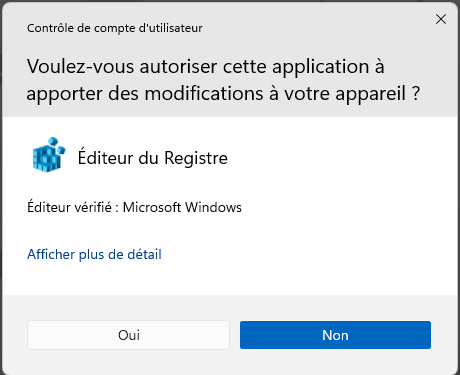The height and width of the screenshot is (375, 460).
Task: Select the Éditeur vérifié publisher line
Action: coord(134,207)
